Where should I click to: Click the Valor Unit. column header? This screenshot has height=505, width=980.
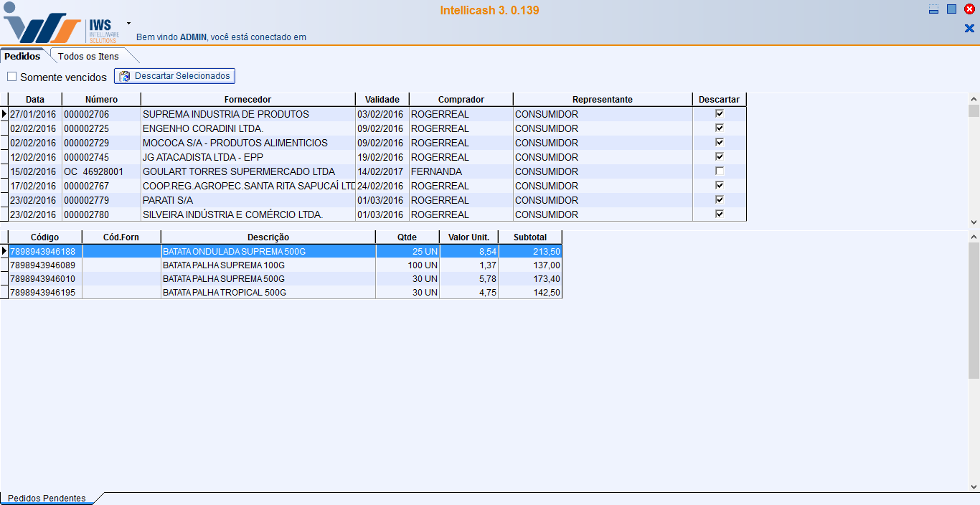point(469,237)
